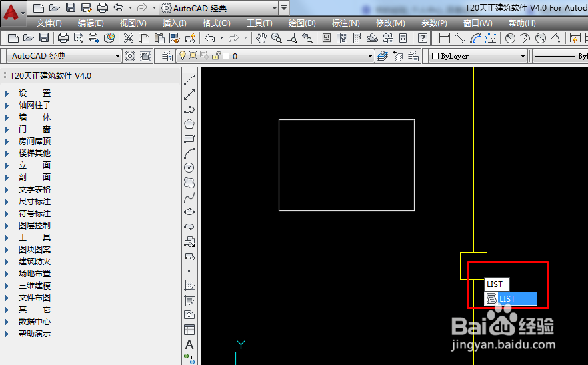The image size is (588, 365).
Task: Open the Layer Properties Manager icon
Action: point(167,56)
